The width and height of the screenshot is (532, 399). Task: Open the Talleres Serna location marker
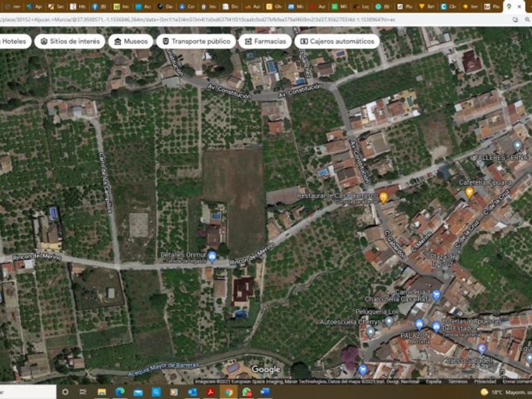[x=517, y=146]
